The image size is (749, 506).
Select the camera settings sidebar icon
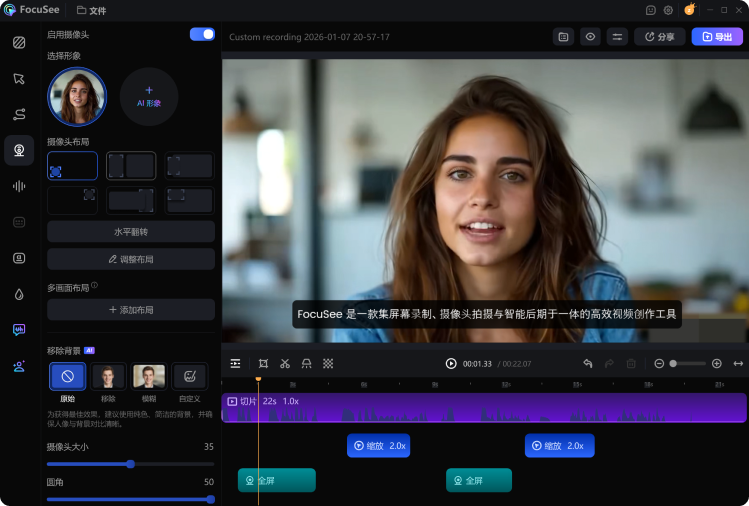click(19, 150)
